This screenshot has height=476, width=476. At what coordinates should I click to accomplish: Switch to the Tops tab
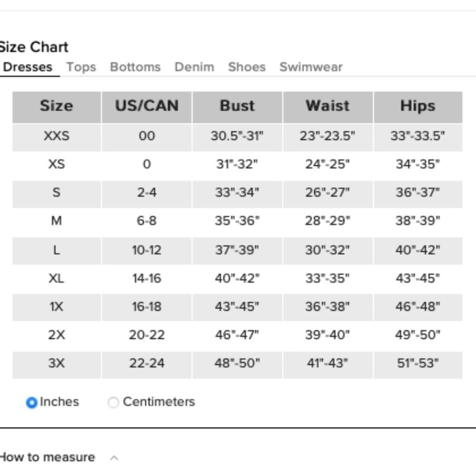pos(81,67)
